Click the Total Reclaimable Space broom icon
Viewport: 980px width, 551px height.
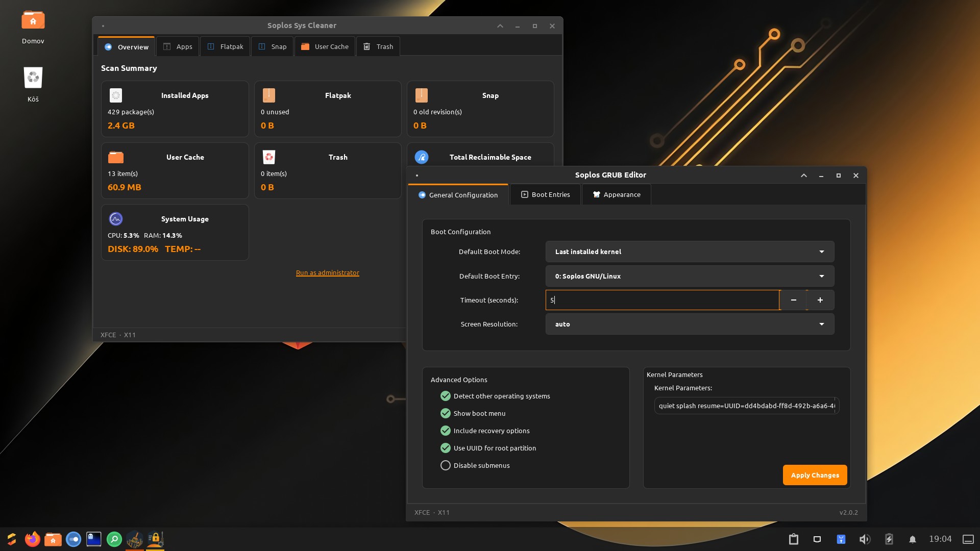(422, 157)
